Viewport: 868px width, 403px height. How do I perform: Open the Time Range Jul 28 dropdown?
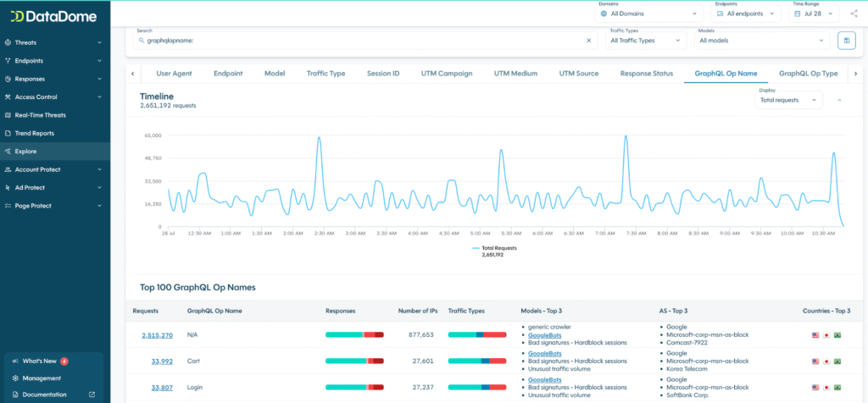point(814,14)
